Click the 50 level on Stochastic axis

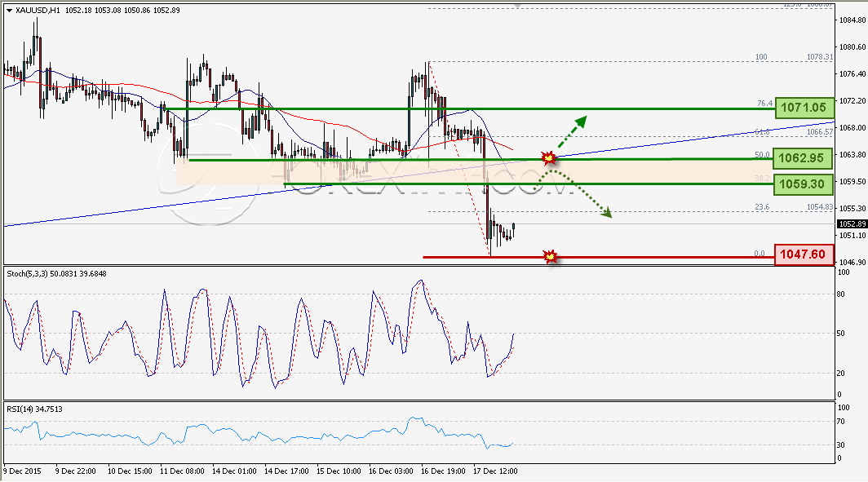pos(841,333)
